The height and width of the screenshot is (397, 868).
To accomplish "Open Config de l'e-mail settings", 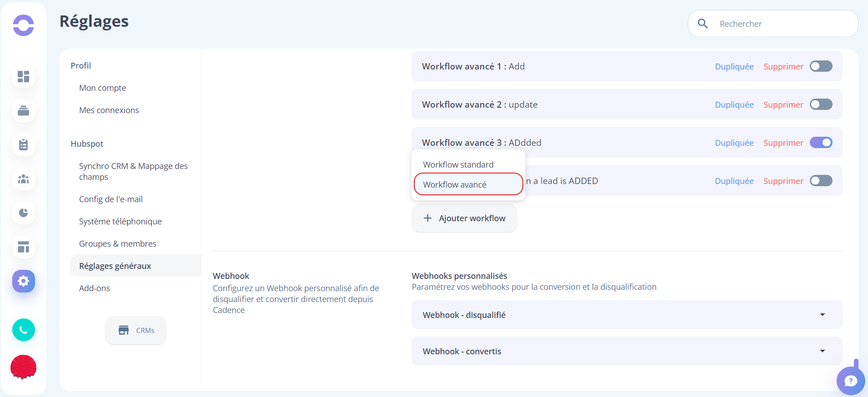I will coord(111,199).
